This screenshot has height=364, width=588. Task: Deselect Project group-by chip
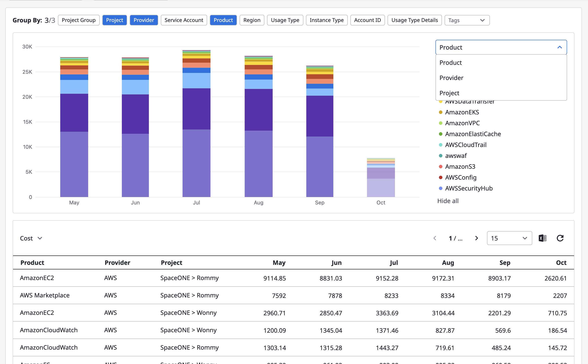(x=114, y=20)
